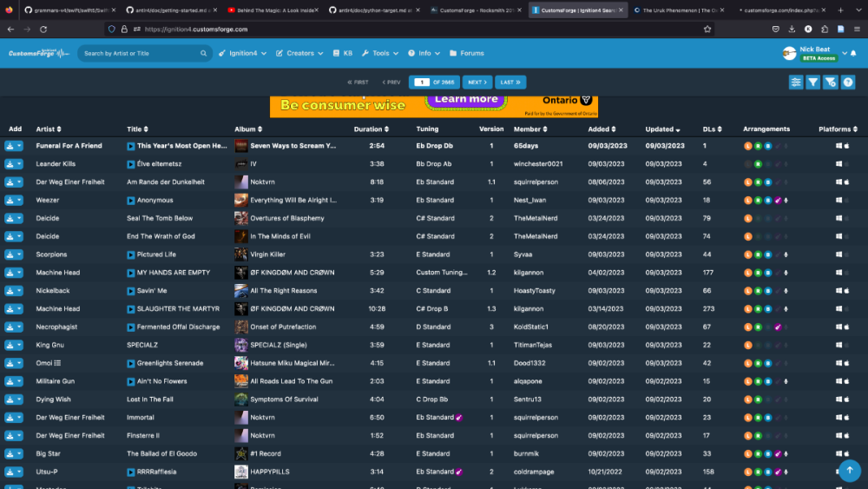
Task: Click Learn more in the Ontario ad
Action: click(466, 100)
